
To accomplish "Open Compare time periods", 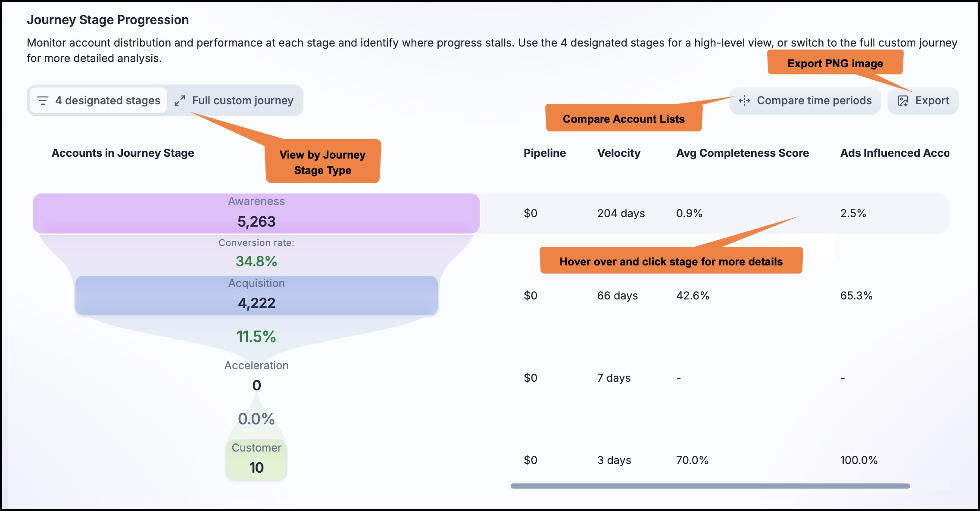I will coord(805,101).
